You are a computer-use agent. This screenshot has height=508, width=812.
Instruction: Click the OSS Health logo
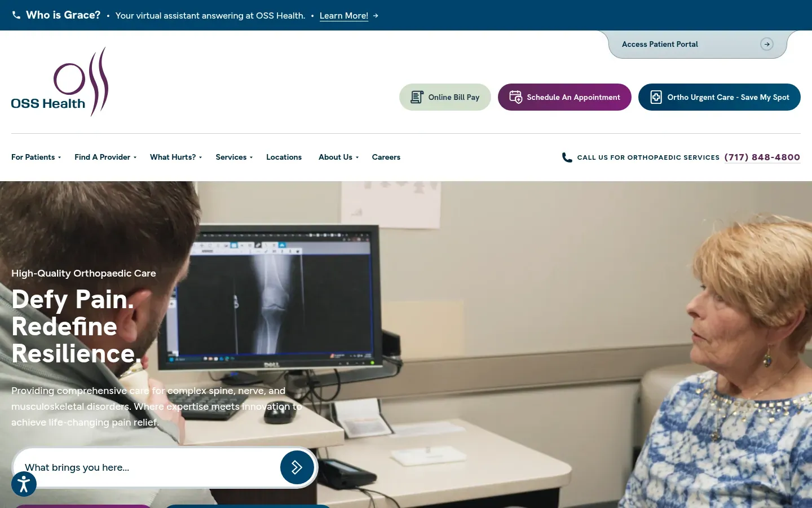coord(60,82)
